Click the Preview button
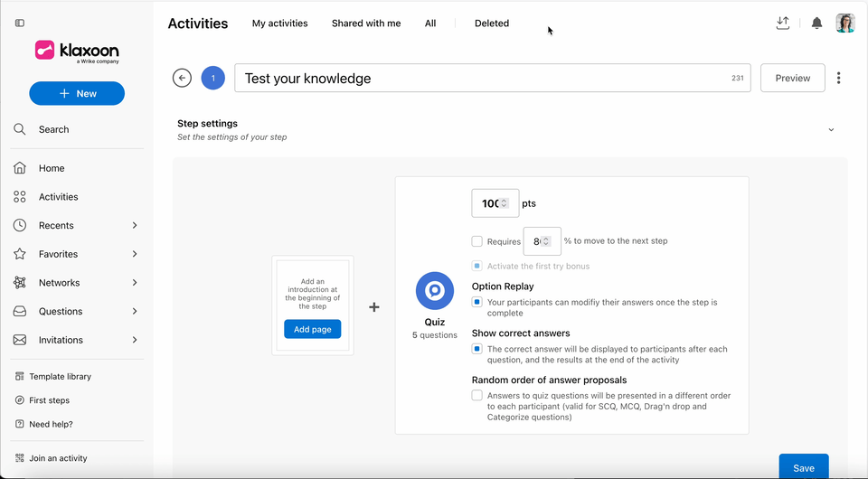868x479 pixels. tap(793, 78)
